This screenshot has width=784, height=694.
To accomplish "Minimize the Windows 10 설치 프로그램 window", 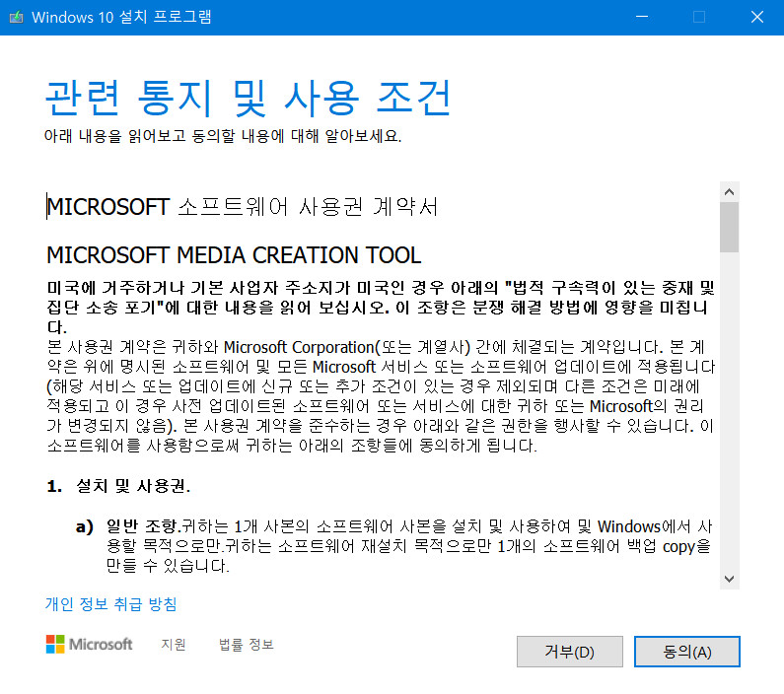I will click(x=642, y=17).
